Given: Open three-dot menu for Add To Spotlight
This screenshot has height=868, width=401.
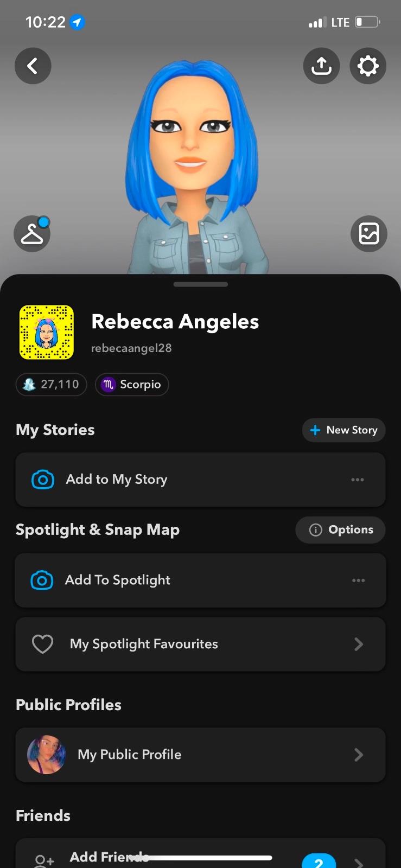Looking at the screenshot, I should (x=358, y=580).
